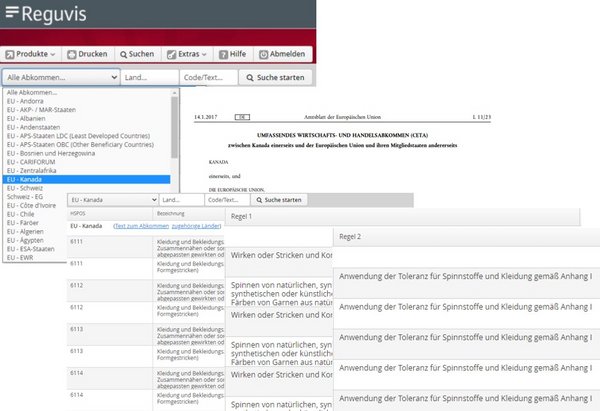The image size is (600, 411).
Task: Select 'EU - Albanien' option
Action: (x=86, y=119)
